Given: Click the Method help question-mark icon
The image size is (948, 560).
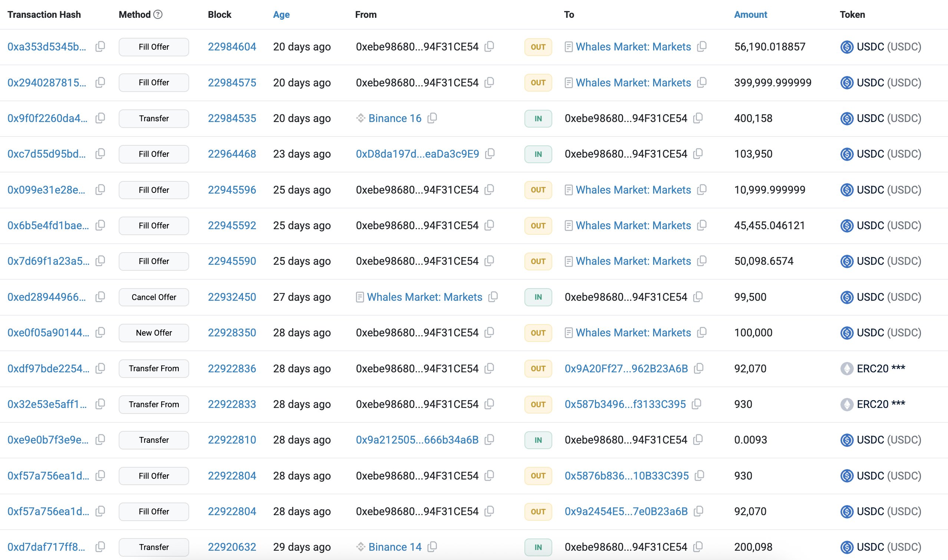Looking at the screenshot, I should (158, 14).
